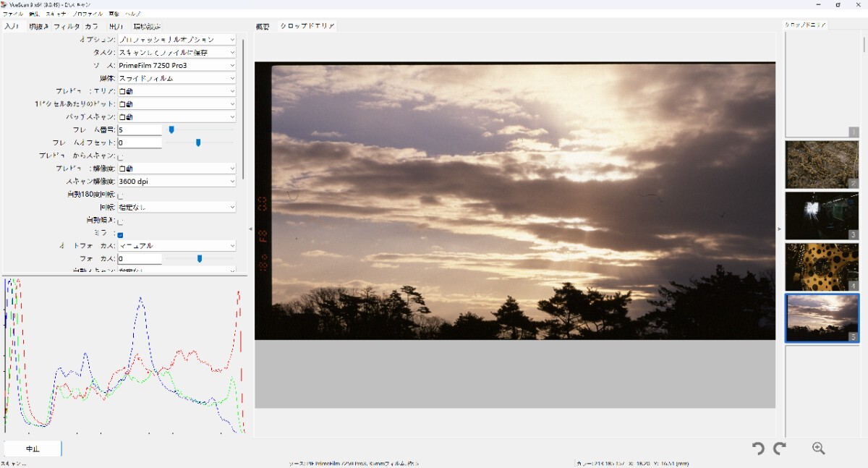Rotate the image counterclockwise

click(x=758, y=448)
